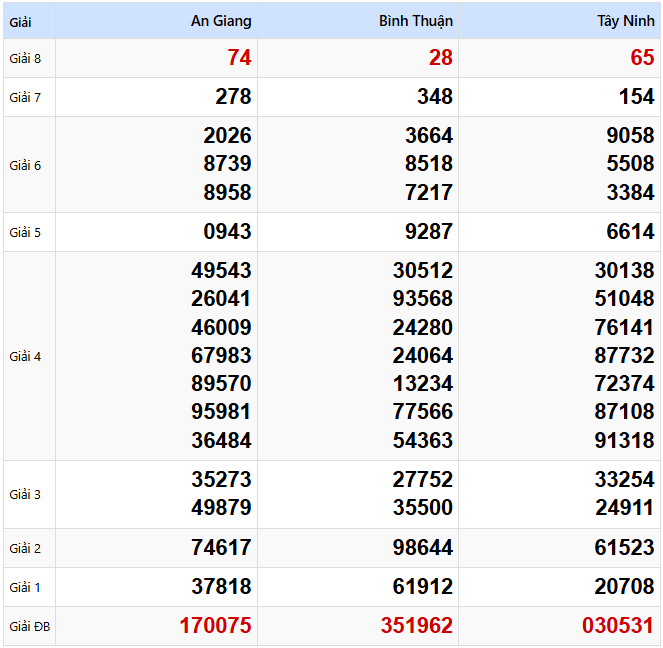Click An Giang Giải 1 number 37818

[x=221, y=587]
